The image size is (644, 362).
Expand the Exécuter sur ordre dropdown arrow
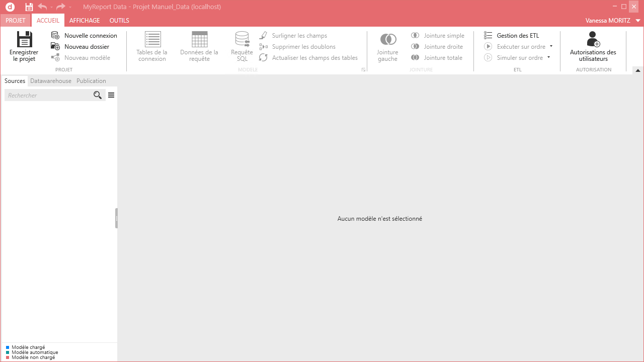[x=551, y=46]
